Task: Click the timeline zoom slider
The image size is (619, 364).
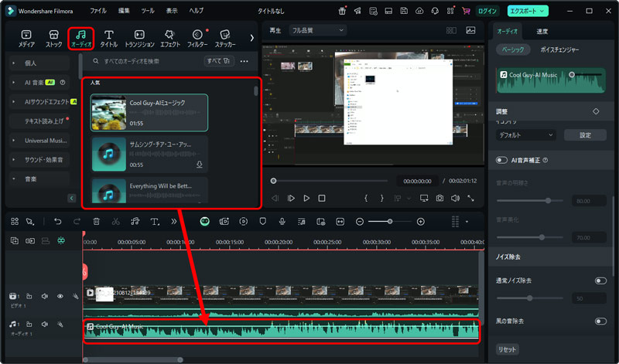Action: pos(390,222)
